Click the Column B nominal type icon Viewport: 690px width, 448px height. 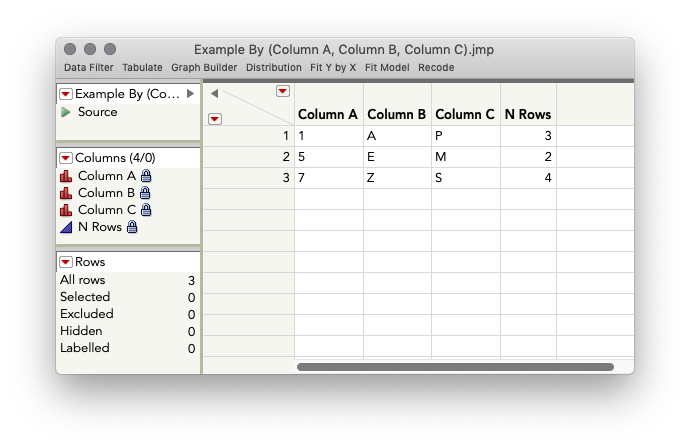[66, 193]
